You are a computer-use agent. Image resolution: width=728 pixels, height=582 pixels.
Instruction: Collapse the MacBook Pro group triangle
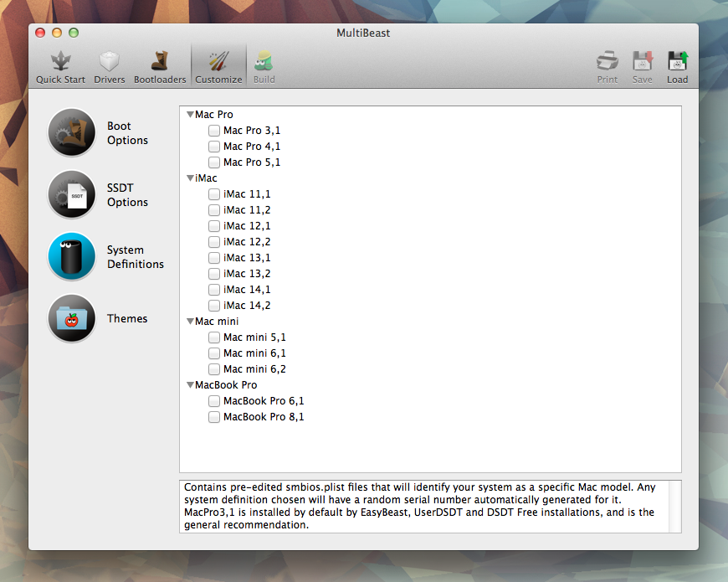190,384
